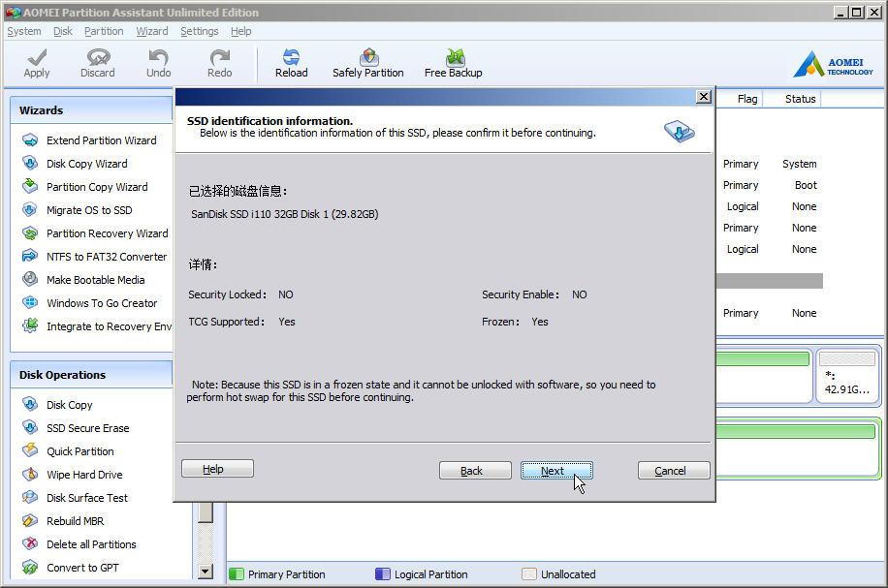Image resolution: width=888 pixels, height=588 pixels.
Task: Click the Partition Copy Wizard icon
Action: pyautogui.click(x=30, y=186)
